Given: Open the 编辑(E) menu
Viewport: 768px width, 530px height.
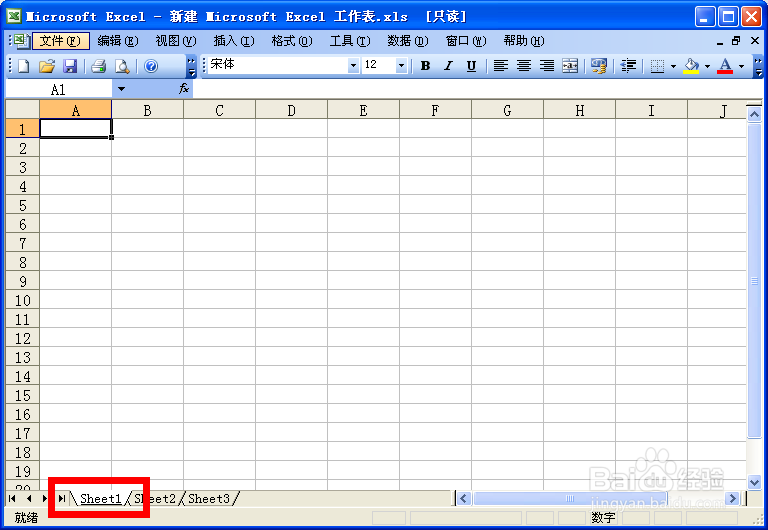Looking at the screenshot, I should click(118, 41).
